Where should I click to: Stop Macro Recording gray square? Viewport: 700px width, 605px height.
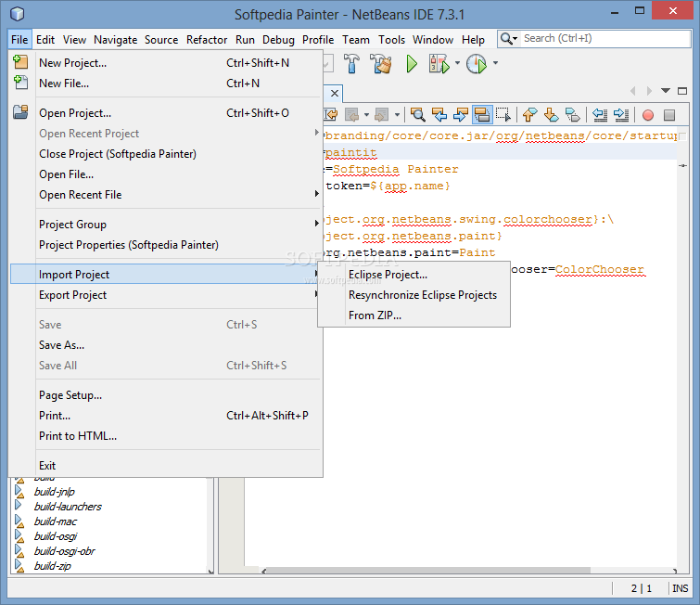(x=669, y=115)
